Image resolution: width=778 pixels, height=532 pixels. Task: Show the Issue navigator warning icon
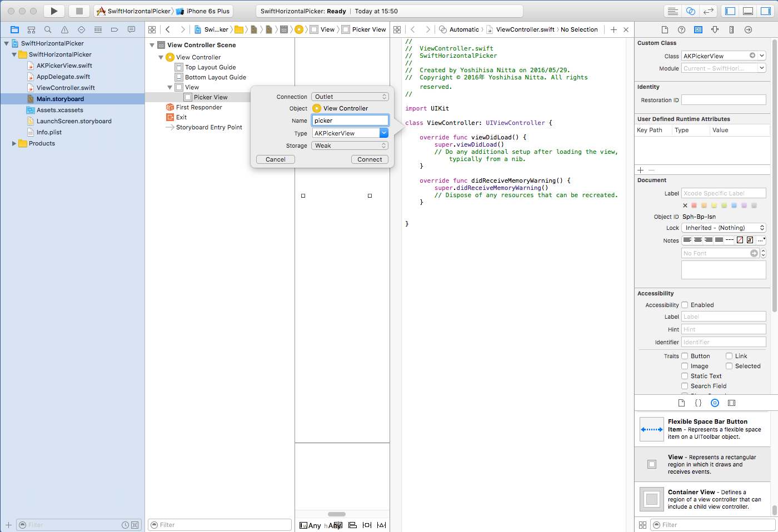64,29
